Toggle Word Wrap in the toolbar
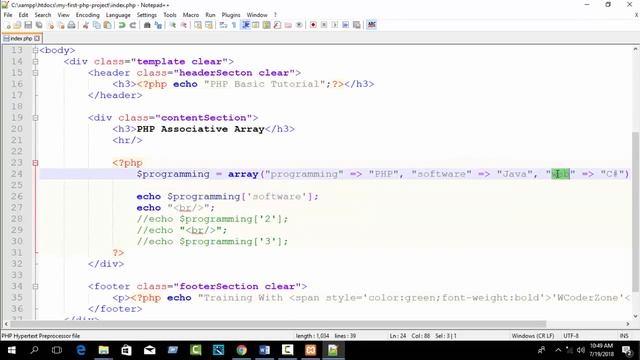The image size is (640, 360). 223,25
